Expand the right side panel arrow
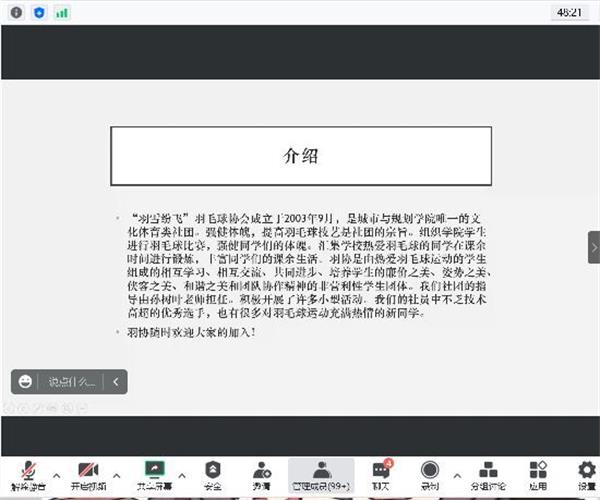Viewport: 600px width, 500px height. (593, 247)
